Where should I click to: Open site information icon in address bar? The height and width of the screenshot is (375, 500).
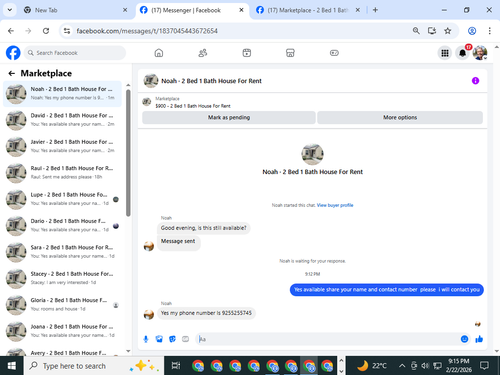coord(67,31)
